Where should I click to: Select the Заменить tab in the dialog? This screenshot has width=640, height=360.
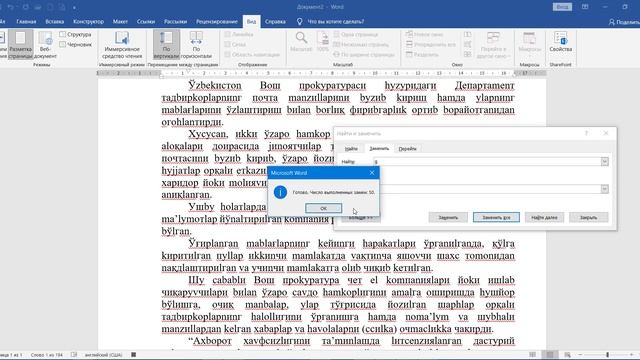[x=379, y=149]
